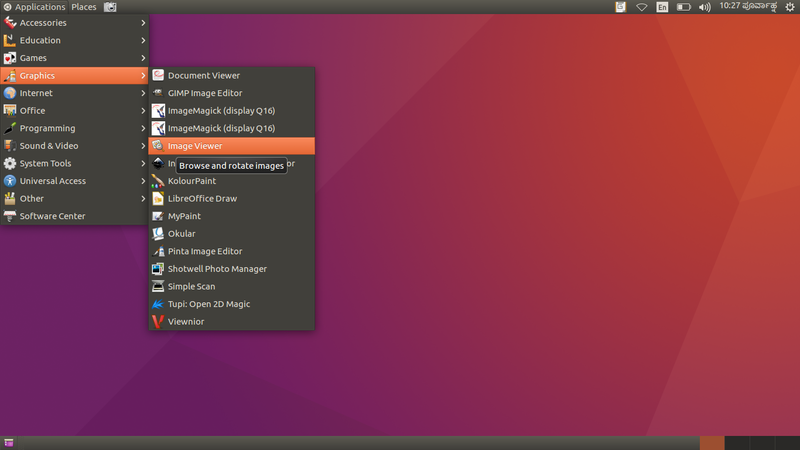Click the screenshot camera icon in top panel
The width and height of the screenshot is (800, 450).
[x=110, y=7]
